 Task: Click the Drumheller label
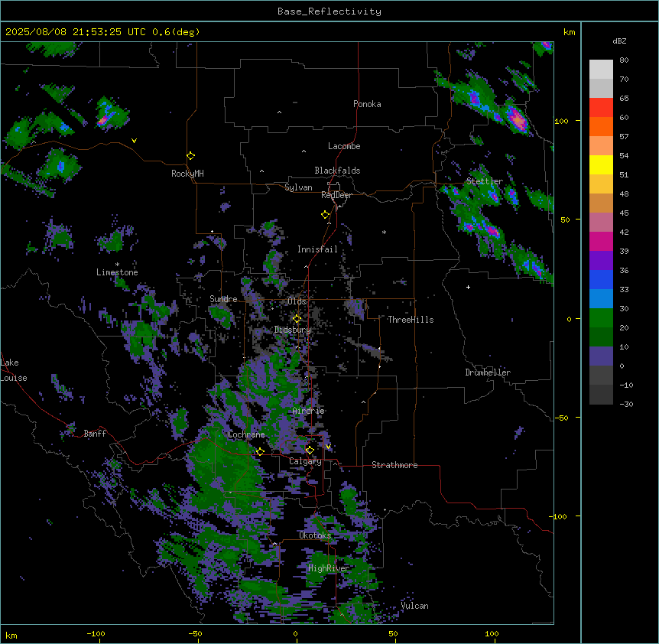point(488,372)
